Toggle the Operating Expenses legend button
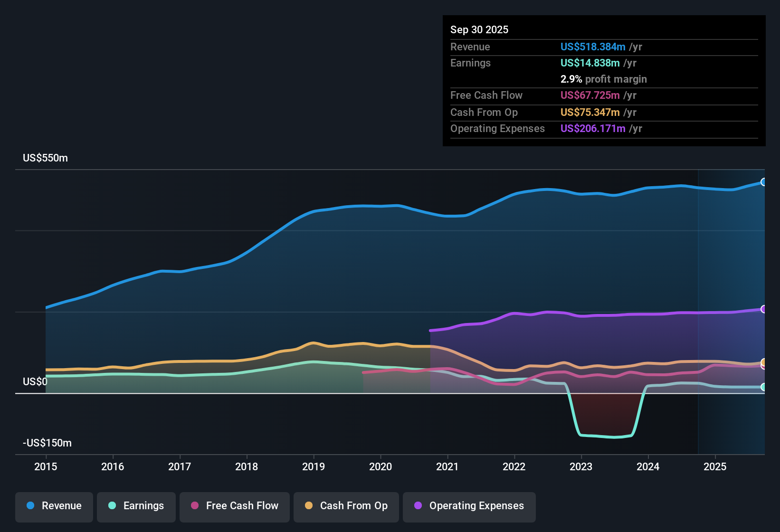Image resolution: width=780 pixels, height=532 pixels. (469, 506)
